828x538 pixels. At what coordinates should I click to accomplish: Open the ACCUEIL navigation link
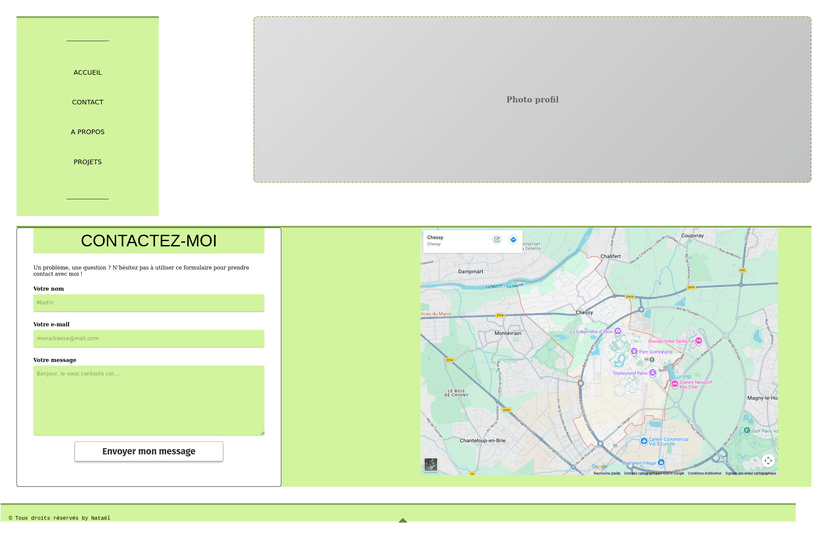coord(88,72)
